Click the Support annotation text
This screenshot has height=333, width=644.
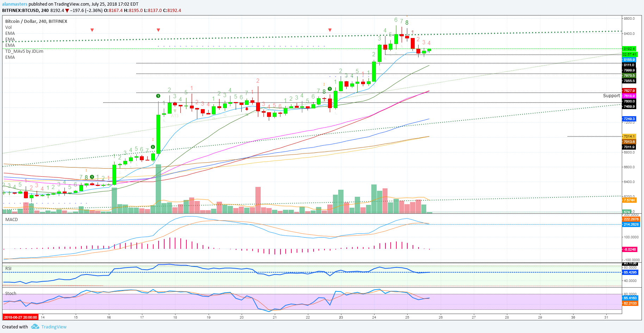611,96
